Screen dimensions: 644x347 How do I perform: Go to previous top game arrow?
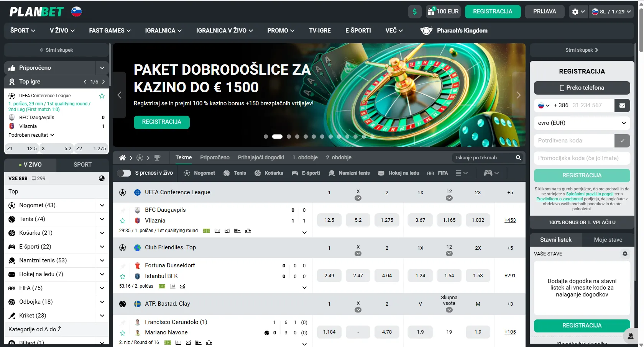point(85,82)
